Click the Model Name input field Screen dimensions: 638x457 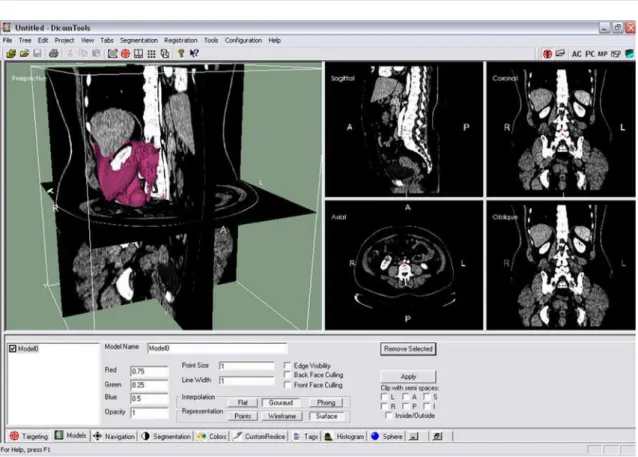click(217, 348)
